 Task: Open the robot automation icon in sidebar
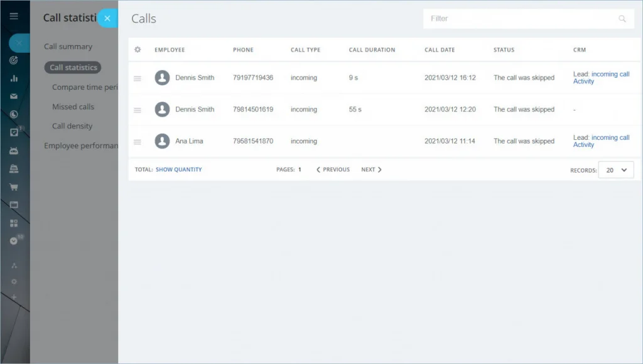[14, 151]
